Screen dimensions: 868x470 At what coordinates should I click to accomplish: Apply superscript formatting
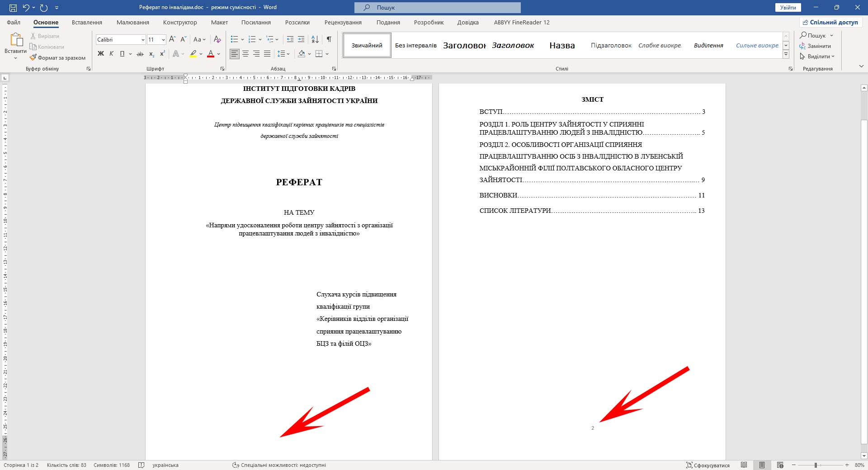[x=162, y=54]
